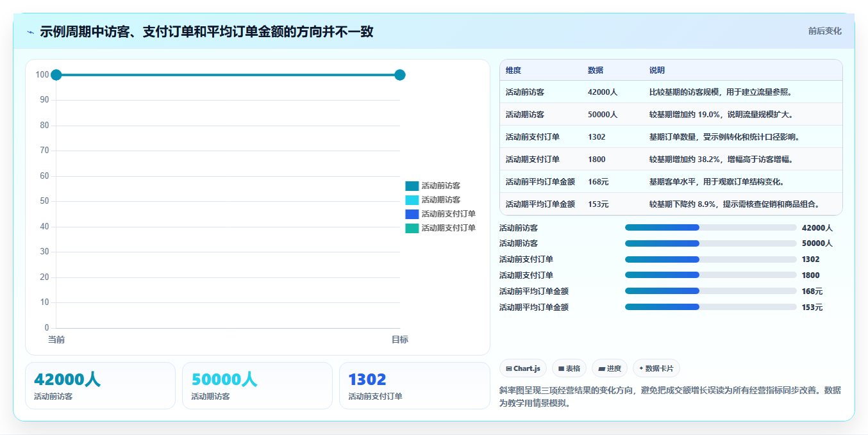This screenshot has width=868, height=435.
Task: Select the 表格 tag chip
Action: [x=569, y=368]
